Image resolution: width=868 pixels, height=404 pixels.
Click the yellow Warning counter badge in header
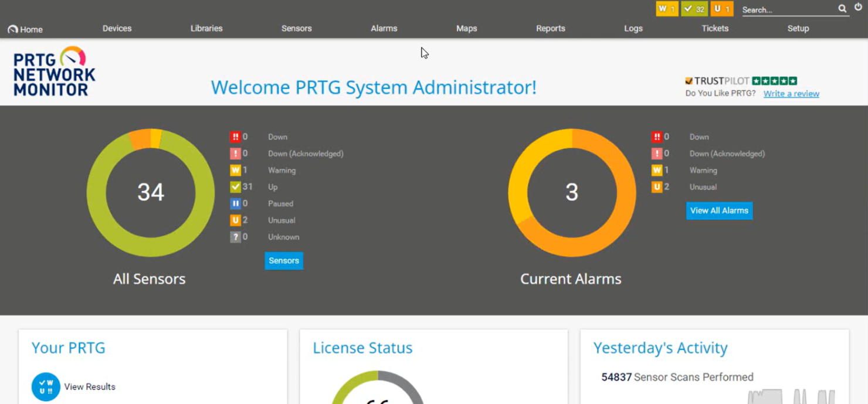pos(667,9)
